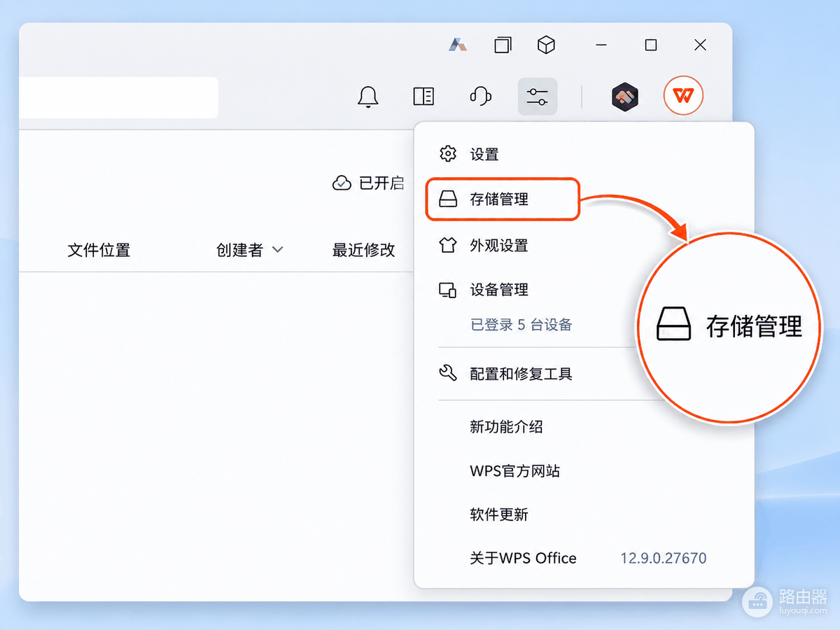Close the WPS window
Image resolution: width=840 pixels, height=630 pixels.
click(700, 45)
